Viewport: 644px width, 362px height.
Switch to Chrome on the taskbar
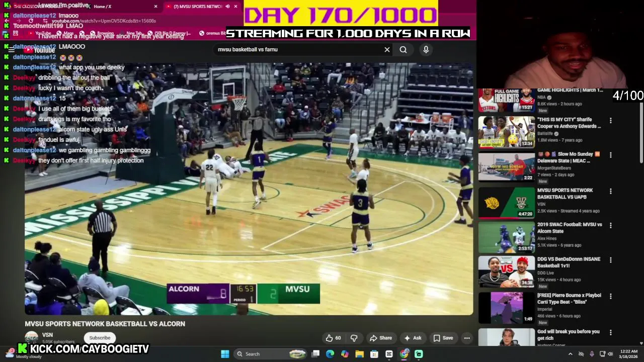click(404, 354)
